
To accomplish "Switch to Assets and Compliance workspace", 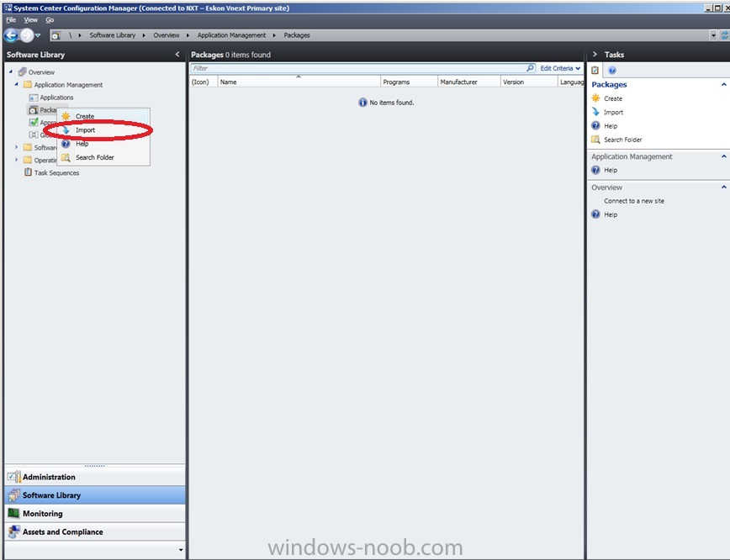I will (x=95, y=531).
